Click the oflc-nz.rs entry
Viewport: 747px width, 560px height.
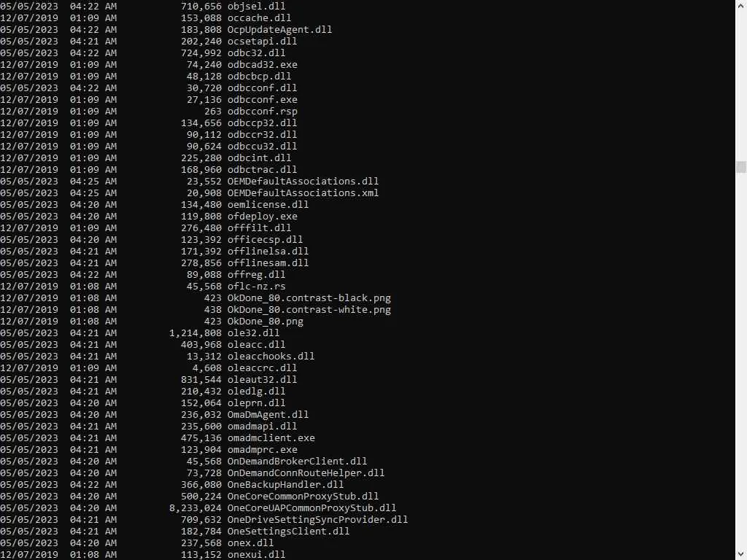coord(256,287)
